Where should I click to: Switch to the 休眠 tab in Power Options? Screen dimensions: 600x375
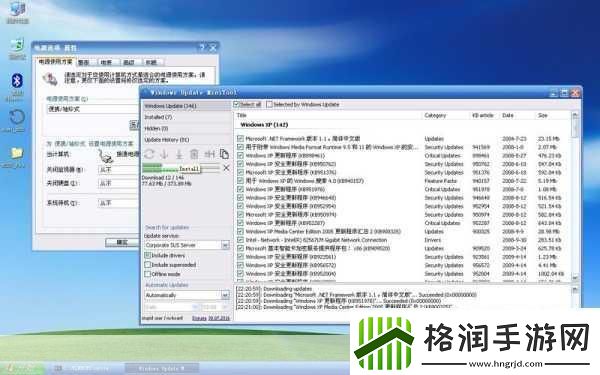(x=151, y=62)
